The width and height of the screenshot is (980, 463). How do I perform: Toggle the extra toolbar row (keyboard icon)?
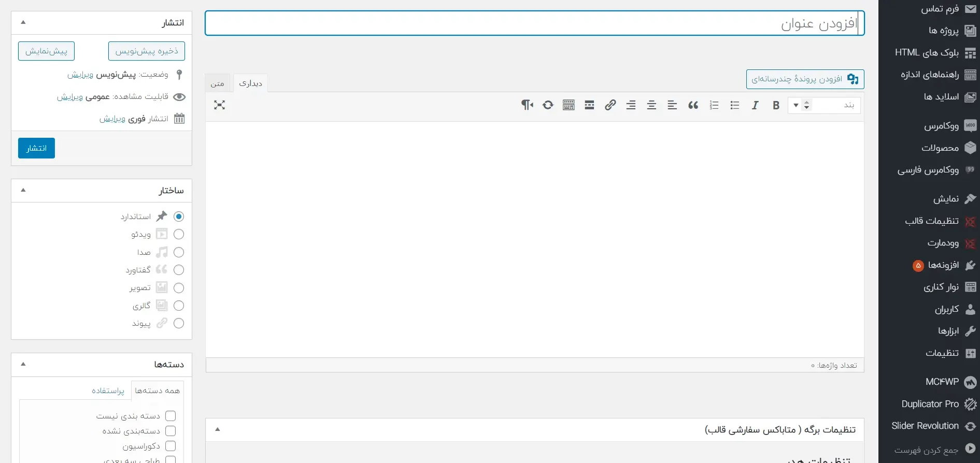point(569,105)
